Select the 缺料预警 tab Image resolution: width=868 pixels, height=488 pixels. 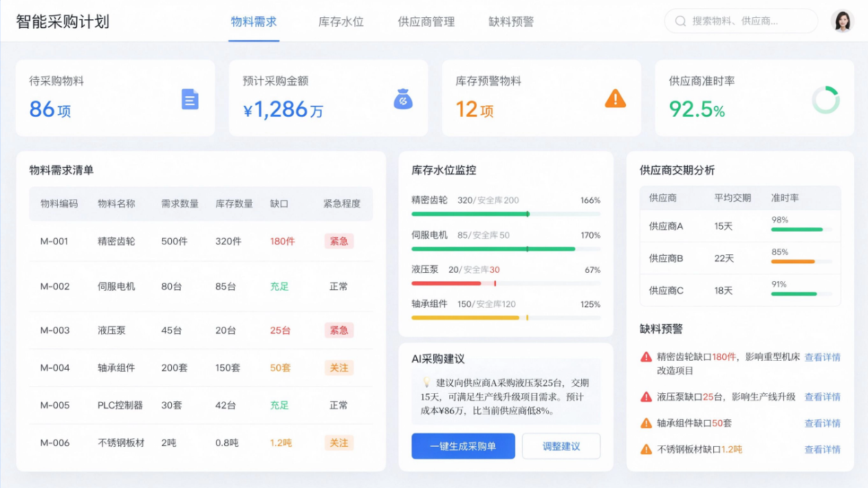coord(511,21)
